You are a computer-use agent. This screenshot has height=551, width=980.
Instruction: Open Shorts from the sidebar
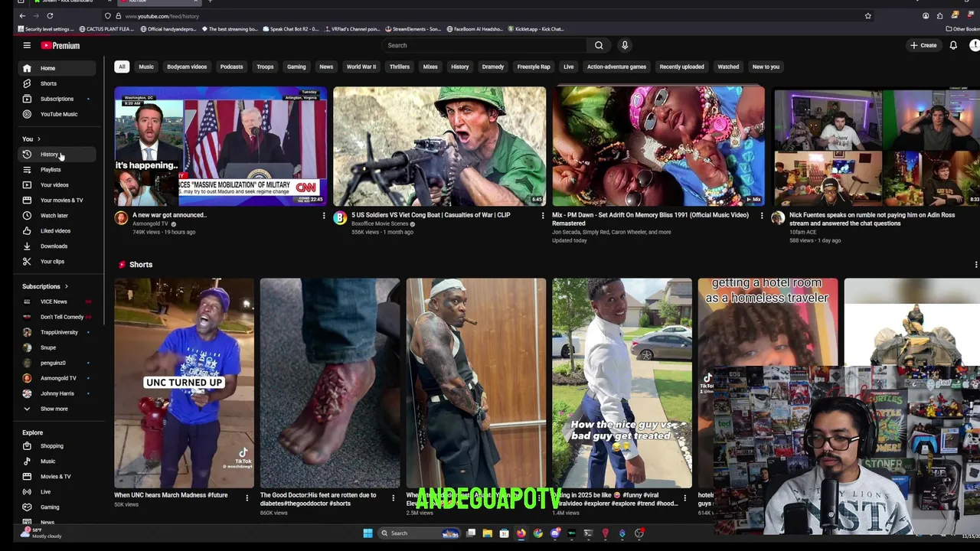point(58,83)
